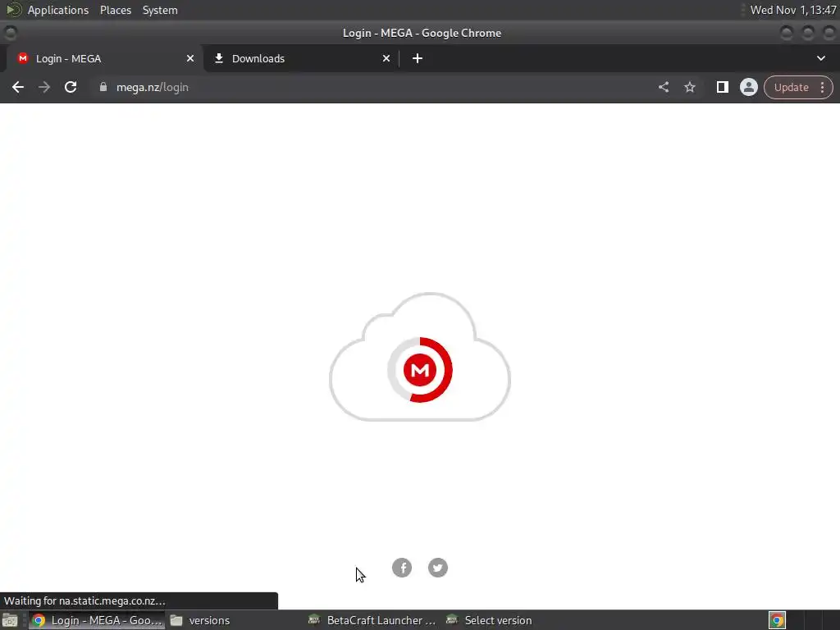
Task: Share this page via share icon
Action: [663, 87]
